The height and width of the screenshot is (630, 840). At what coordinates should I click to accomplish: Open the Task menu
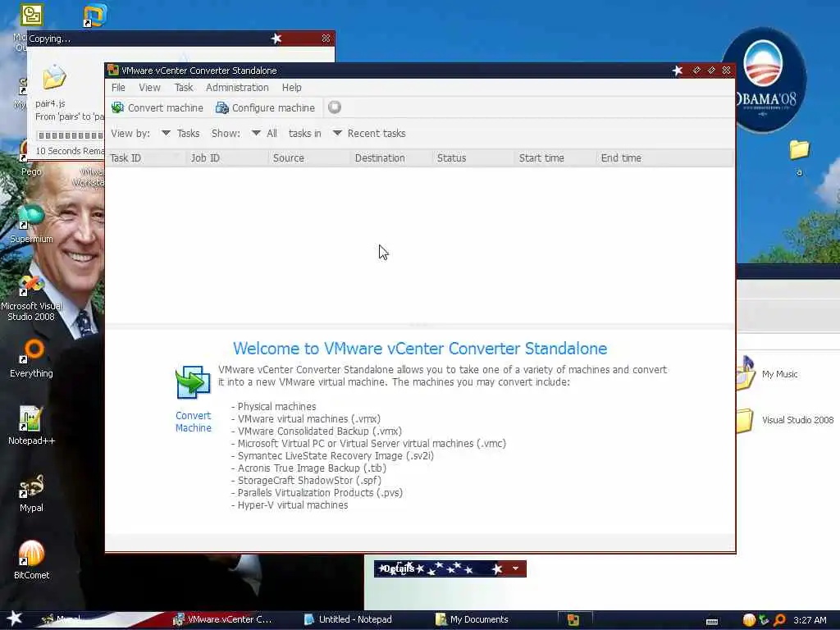click(183, 87)
